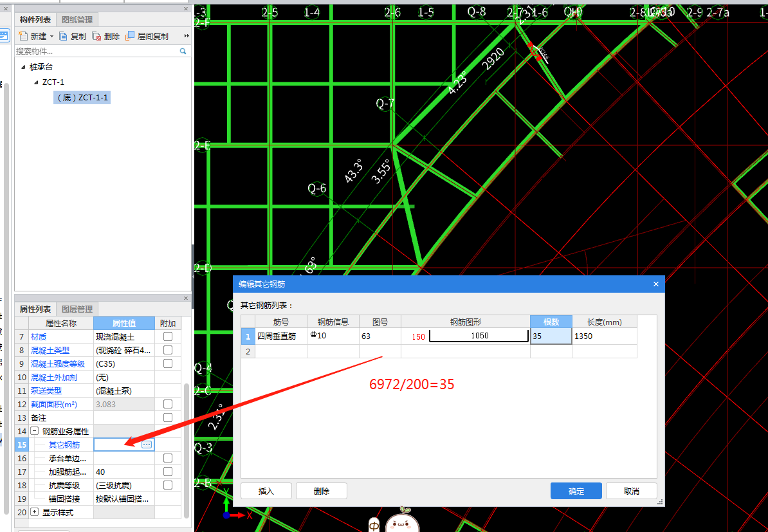
Task: Click the rebar hook value 150
Action: click(418, 336)
